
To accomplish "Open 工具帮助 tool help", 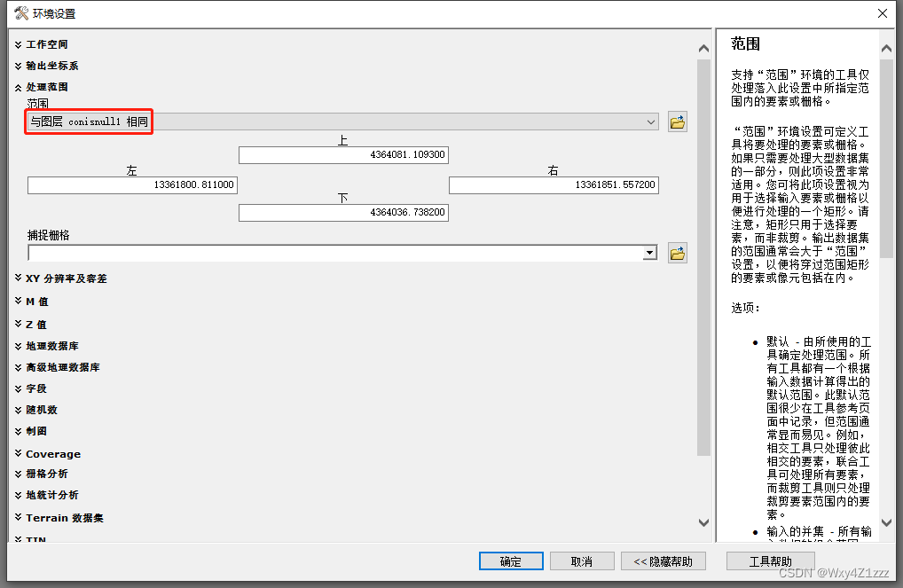I will coord(771,561).
